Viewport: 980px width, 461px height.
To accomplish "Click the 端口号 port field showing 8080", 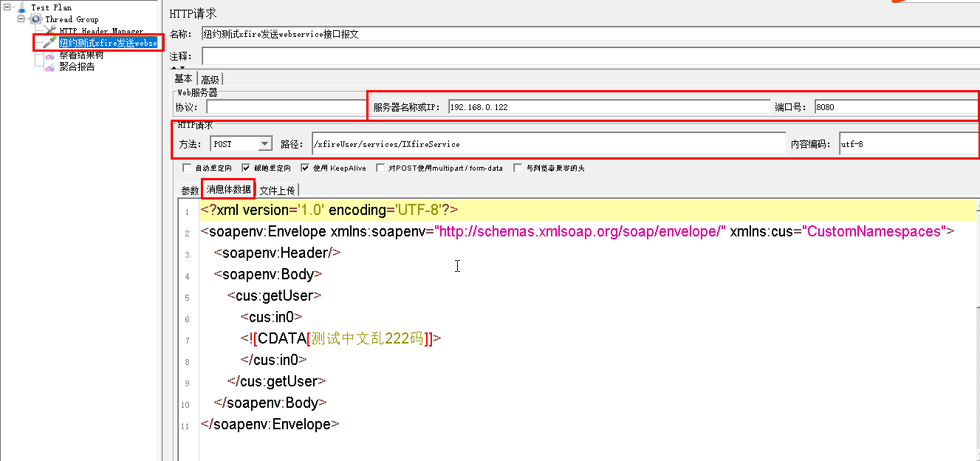I will point(897,107).
